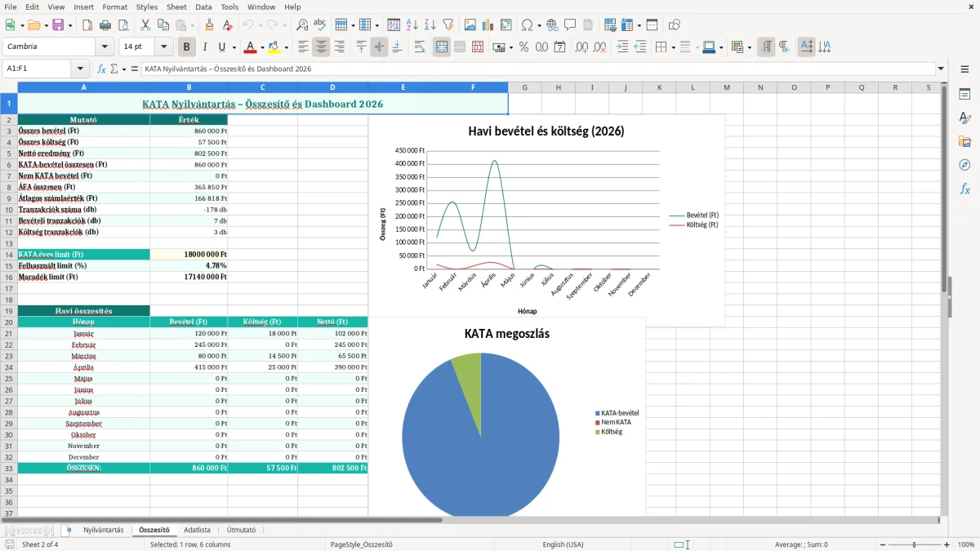This screenshot has height=551, width=980.
Task: Open the Sidebar Gallery panel
Action: [964, 141]
